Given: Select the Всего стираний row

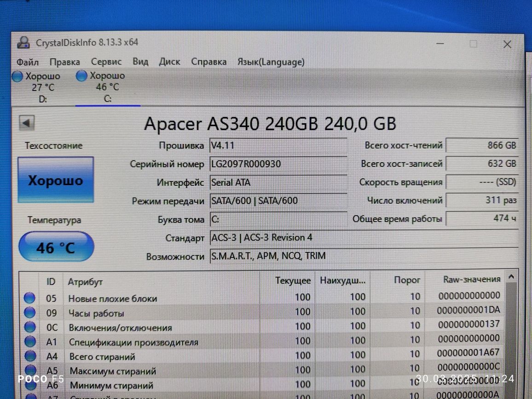Looking at the screenshot, I should click(262, 355).
